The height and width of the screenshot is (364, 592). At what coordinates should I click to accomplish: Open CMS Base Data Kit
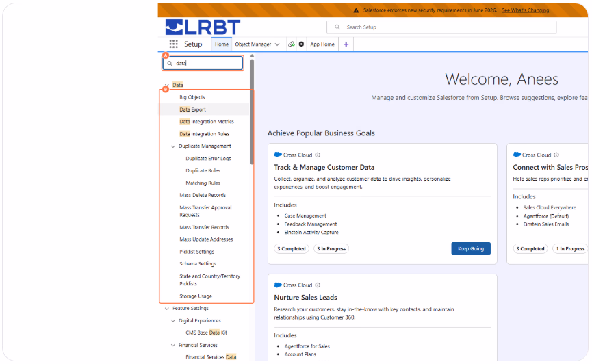tap(206, 333)
